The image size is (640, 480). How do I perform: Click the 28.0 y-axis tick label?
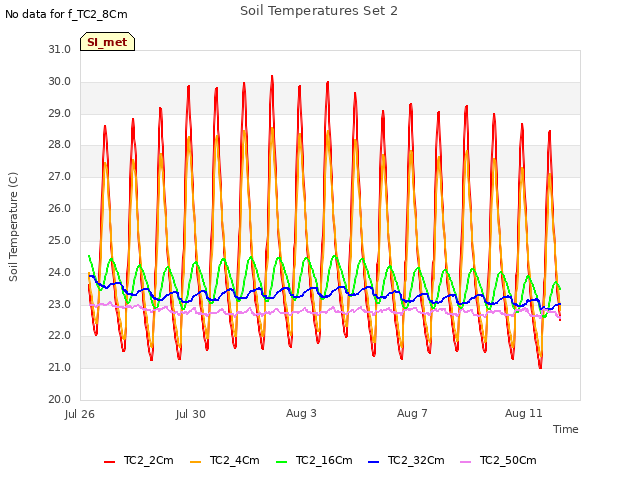point(60,144)
